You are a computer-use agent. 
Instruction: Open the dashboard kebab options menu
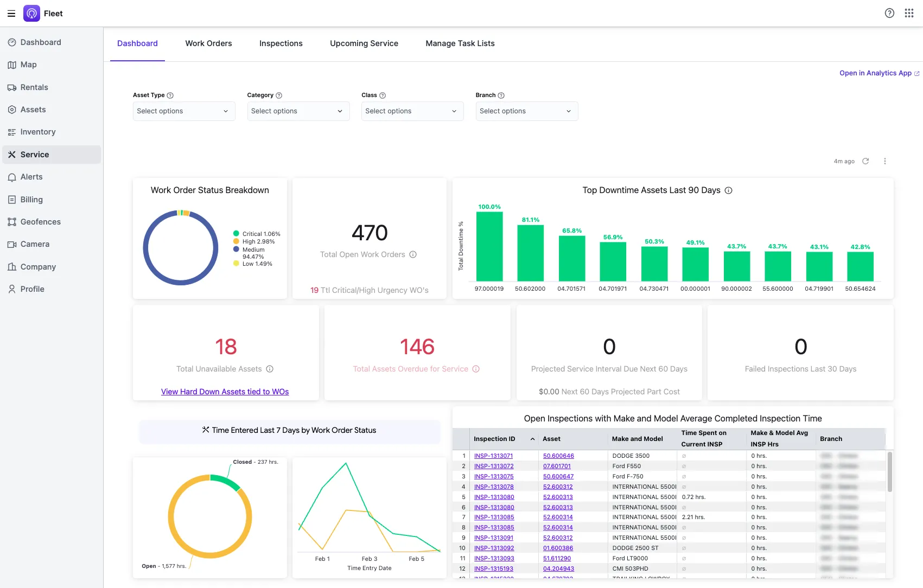884,161
